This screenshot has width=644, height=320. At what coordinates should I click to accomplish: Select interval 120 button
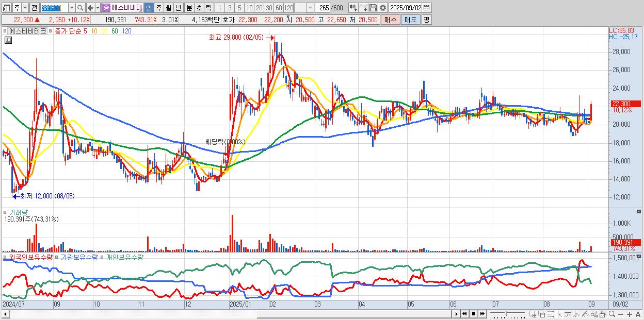289,8
